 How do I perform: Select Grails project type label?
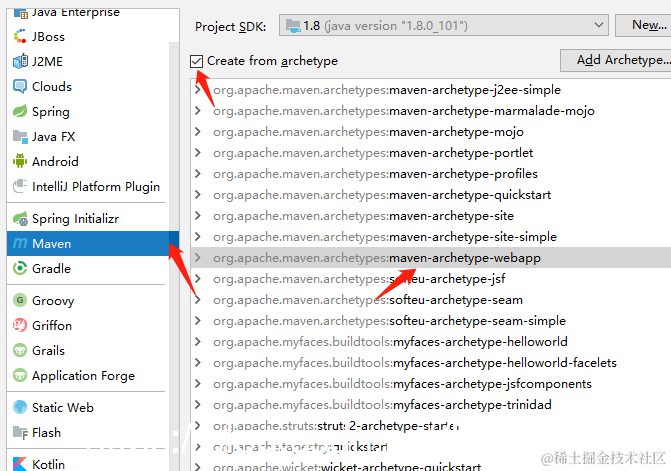coord(48,351)
